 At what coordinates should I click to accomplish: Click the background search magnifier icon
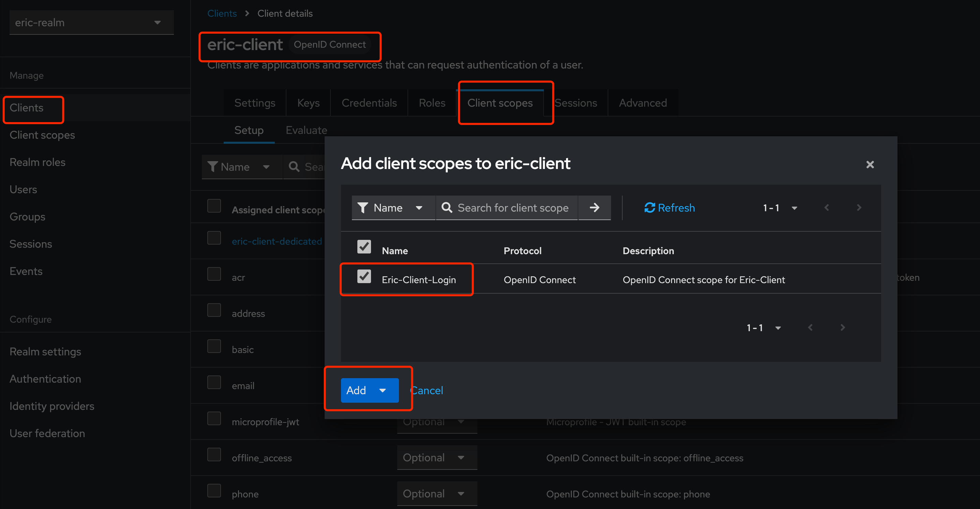(x=294, y=167)
